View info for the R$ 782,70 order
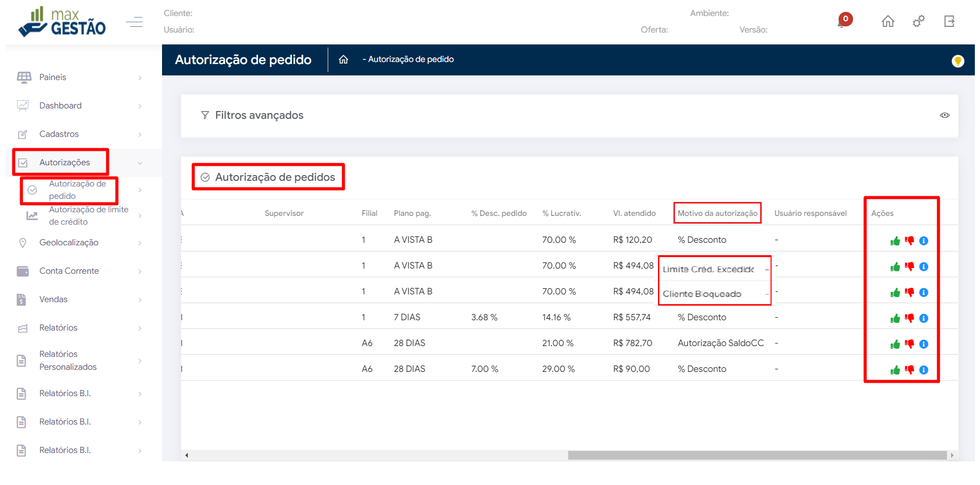The height and width of the screenshot is (485, 980). (924, 345)
